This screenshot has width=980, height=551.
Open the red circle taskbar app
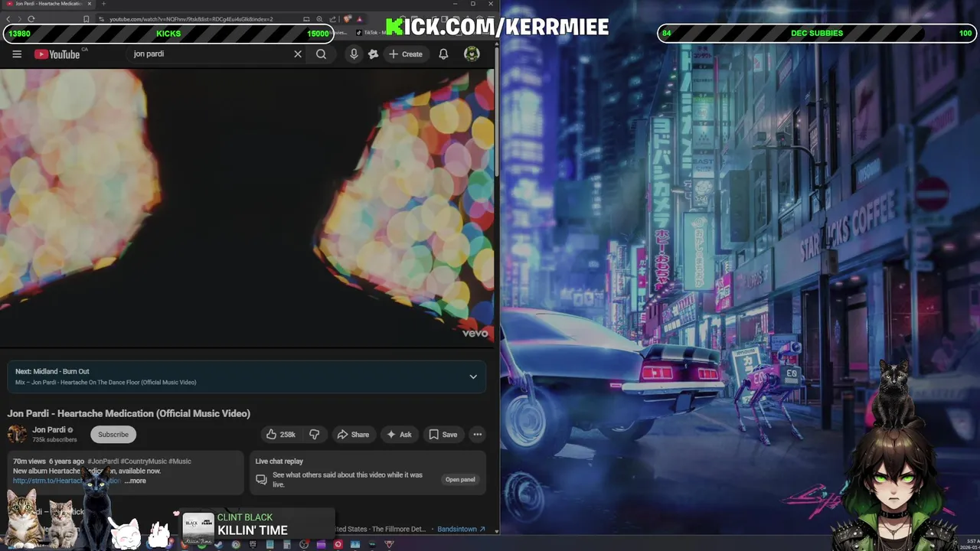click(x=338, y=544)
